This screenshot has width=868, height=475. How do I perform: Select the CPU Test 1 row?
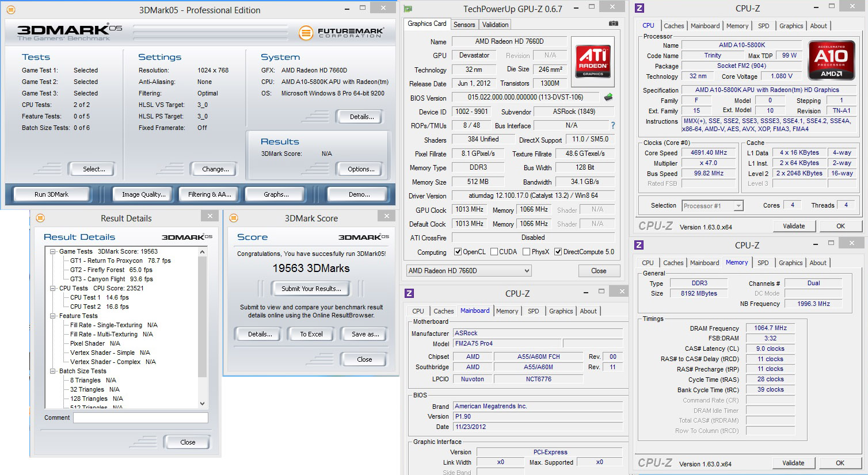point(99,297)
